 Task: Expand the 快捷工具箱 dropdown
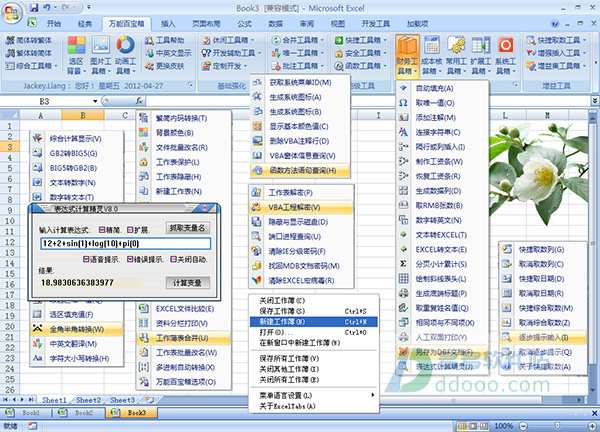coord(385,40)
